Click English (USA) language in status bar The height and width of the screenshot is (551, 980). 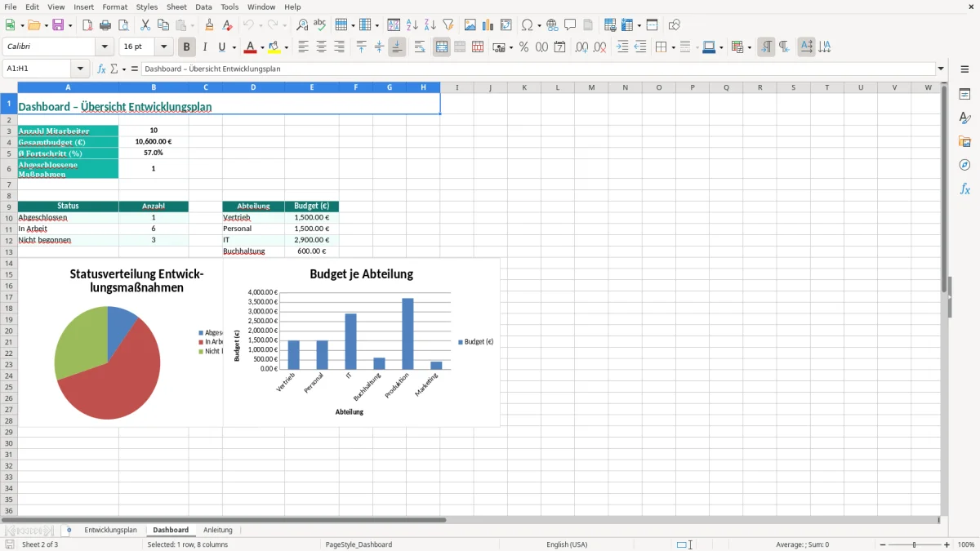[x=567, y=544]
